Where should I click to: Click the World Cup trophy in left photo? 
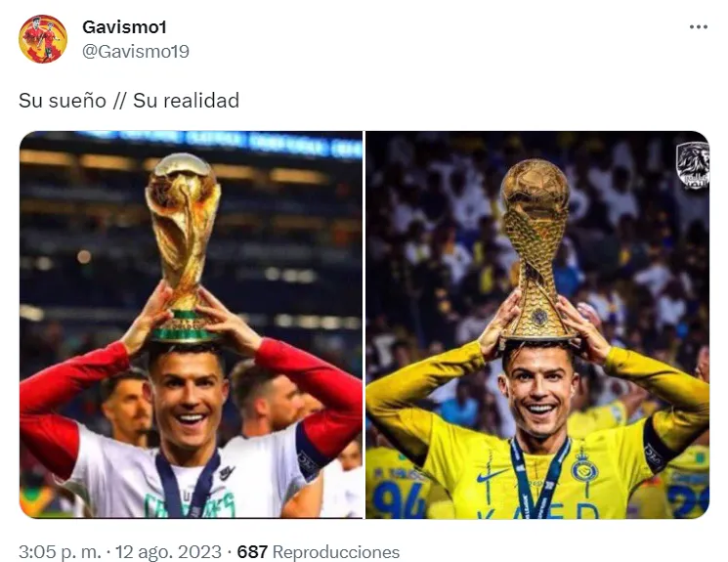pyautogui.click(x=184, y=246)
